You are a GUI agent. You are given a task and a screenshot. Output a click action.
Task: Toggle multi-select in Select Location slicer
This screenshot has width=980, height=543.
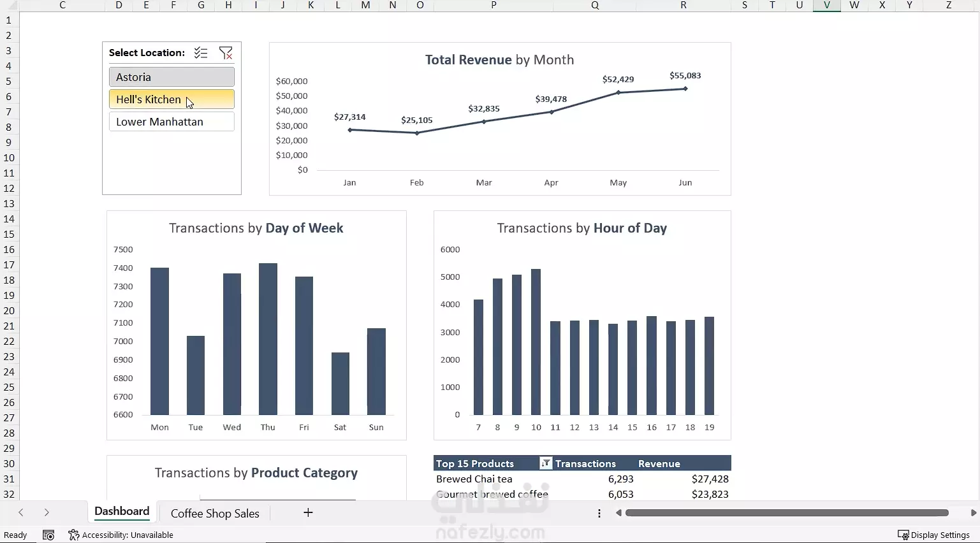(201, 53)
